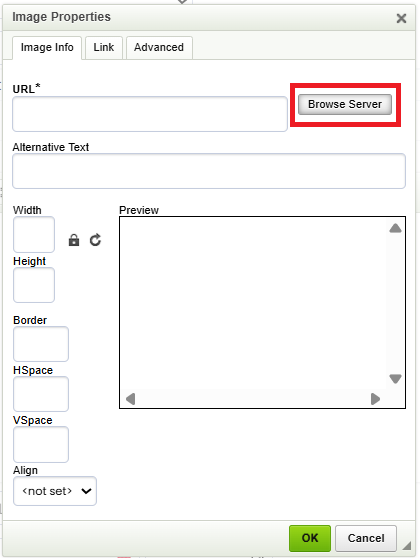
Task: Click the preview scroll left arrow
Action: point(131,399)
